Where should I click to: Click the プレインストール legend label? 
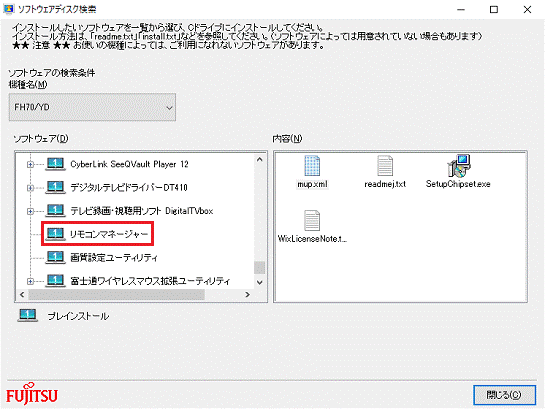(x=78, y=316)
